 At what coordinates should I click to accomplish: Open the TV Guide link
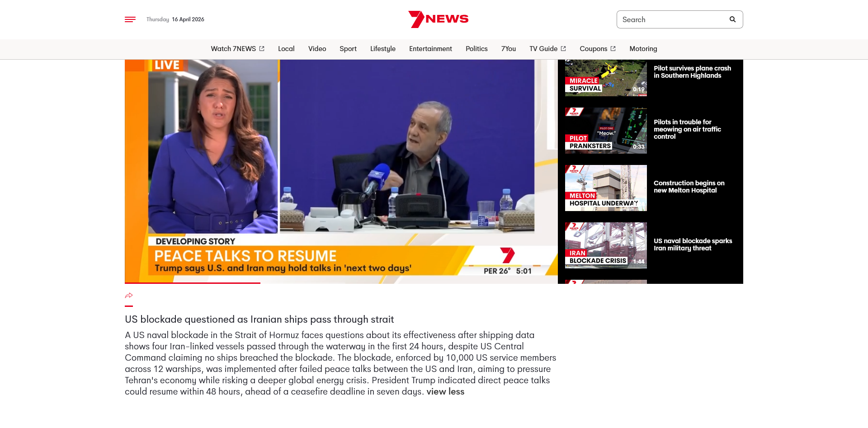543,49
